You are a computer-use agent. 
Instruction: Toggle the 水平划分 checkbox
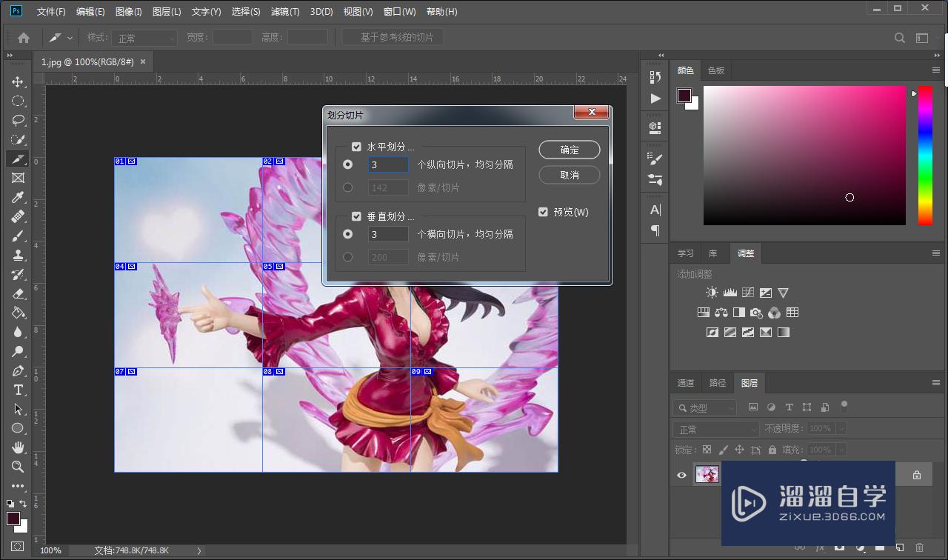tap(357, 147)
